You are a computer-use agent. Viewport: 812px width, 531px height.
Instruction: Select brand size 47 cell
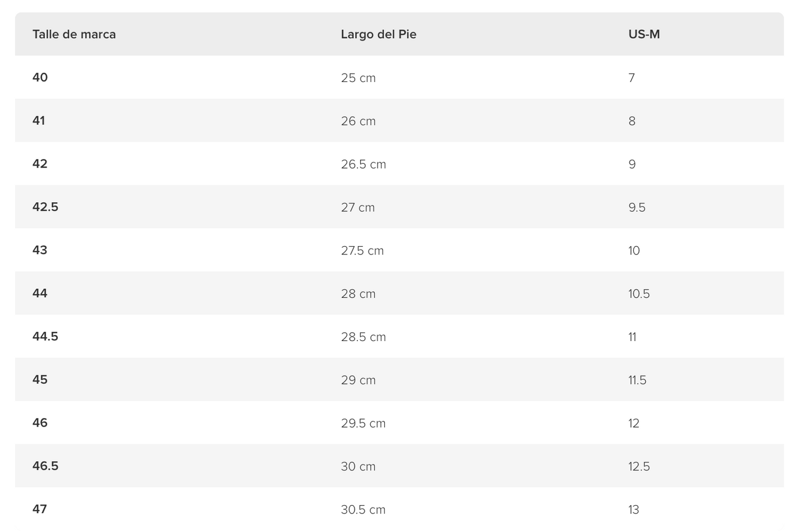(x=40, y=509)
